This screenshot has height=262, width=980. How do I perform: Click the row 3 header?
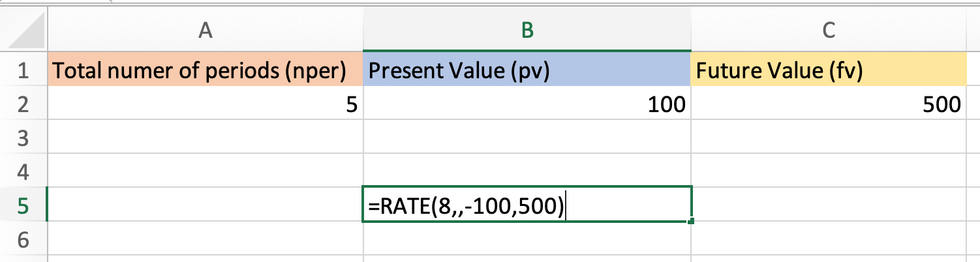[x=23, y=138]
